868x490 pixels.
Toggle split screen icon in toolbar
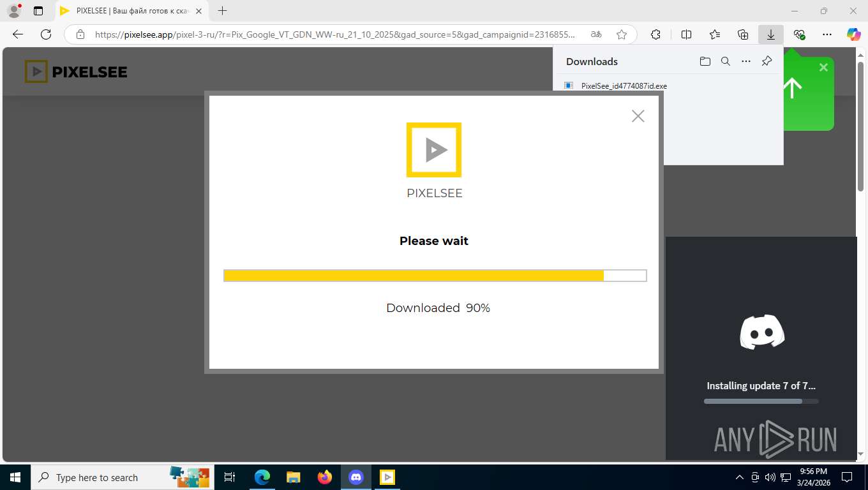pyautogui.click(x=687, y=34)
